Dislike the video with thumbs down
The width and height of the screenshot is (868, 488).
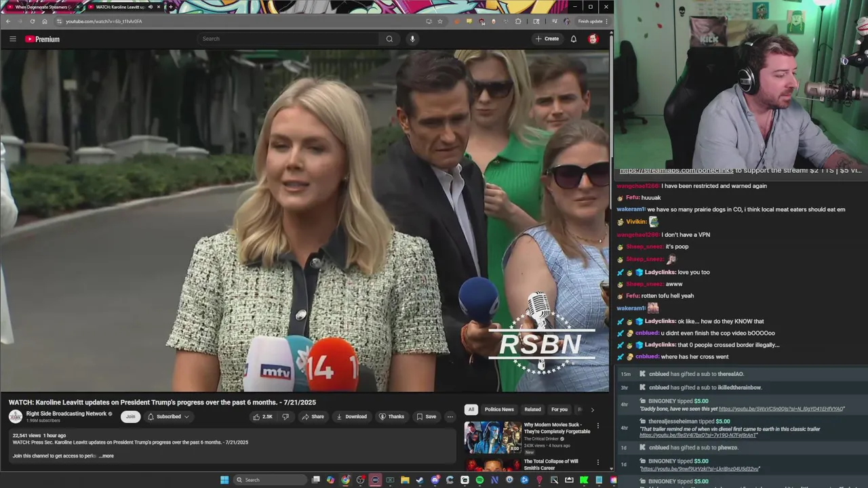(x=285, y=417)
